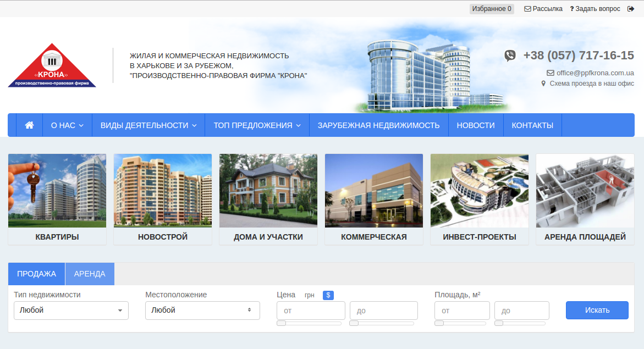Viewport: 644px width, 349px height.
Task: Click the area 'до' input field
Action: 521,311
